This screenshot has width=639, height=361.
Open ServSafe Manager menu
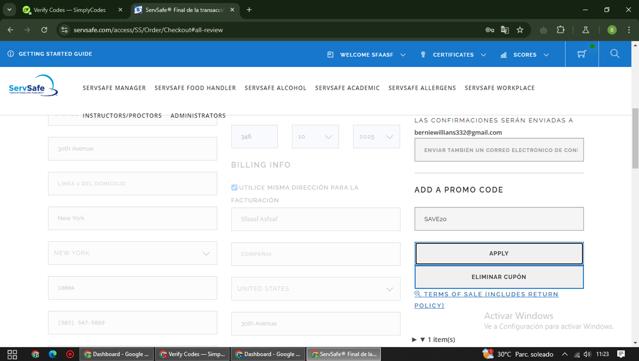(114, 88)
